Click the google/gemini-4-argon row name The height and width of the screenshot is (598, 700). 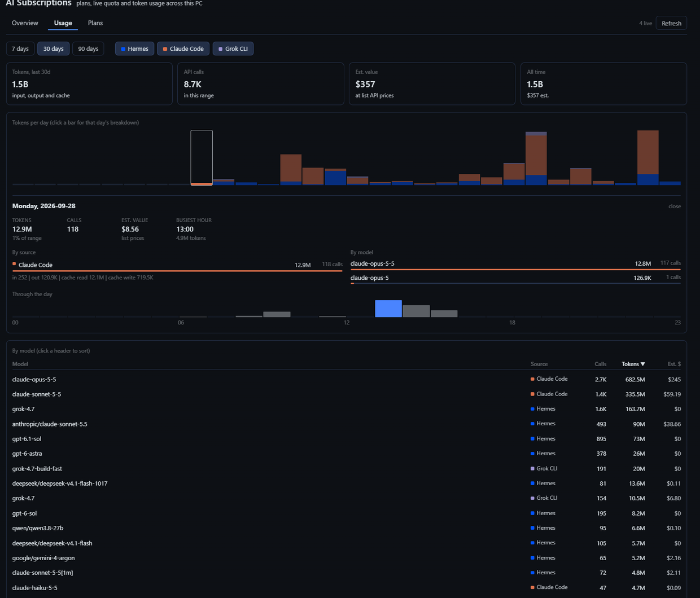(43, 558)
